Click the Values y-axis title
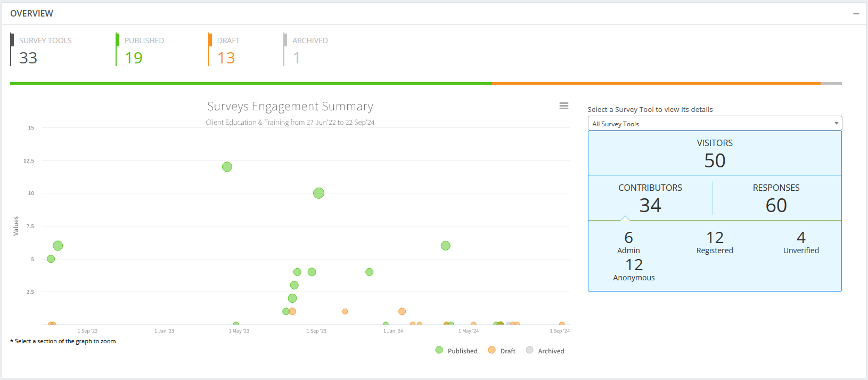 (x=16, y=226)
